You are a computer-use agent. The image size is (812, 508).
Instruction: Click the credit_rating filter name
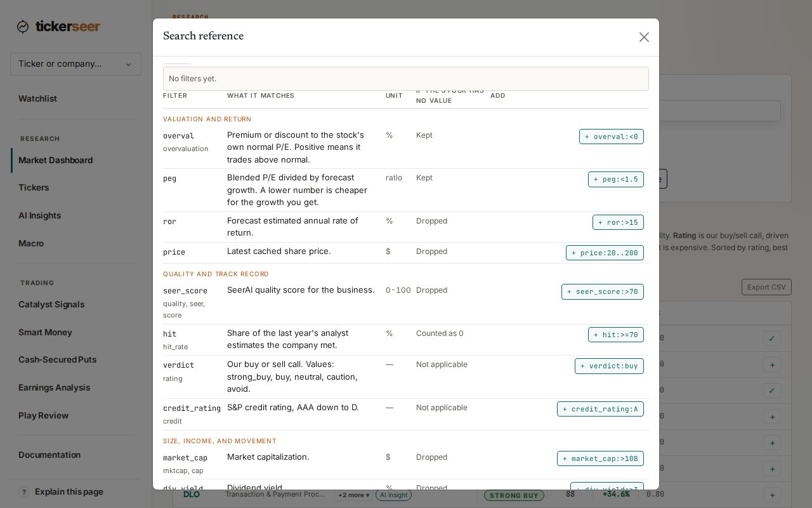[x=192, y=408]
